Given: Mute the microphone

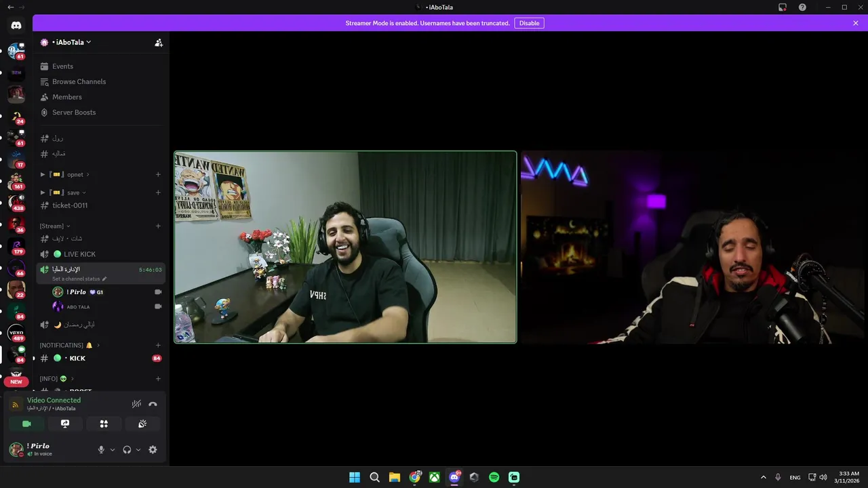Looking at the screenshot, I should pos(101,449).
